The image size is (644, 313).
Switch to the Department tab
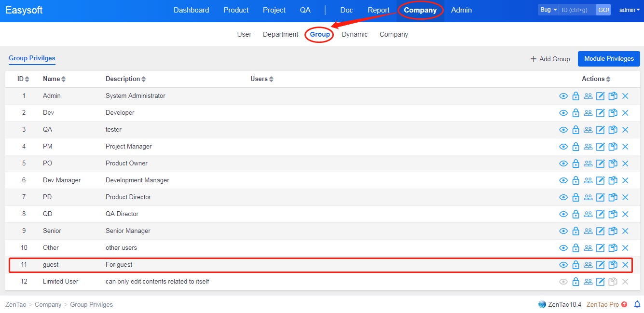(x=280, y=35)
